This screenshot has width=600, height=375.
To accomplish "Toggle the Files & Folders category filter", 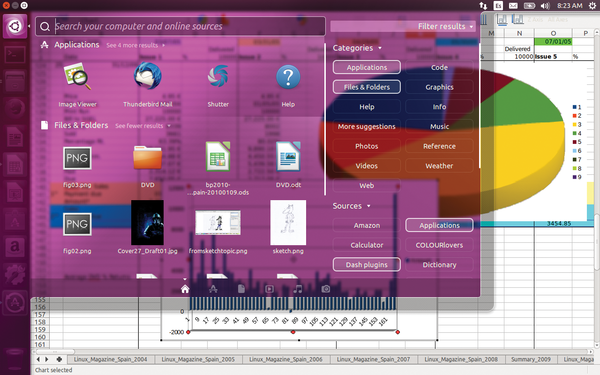I will [x=367, y=87].
